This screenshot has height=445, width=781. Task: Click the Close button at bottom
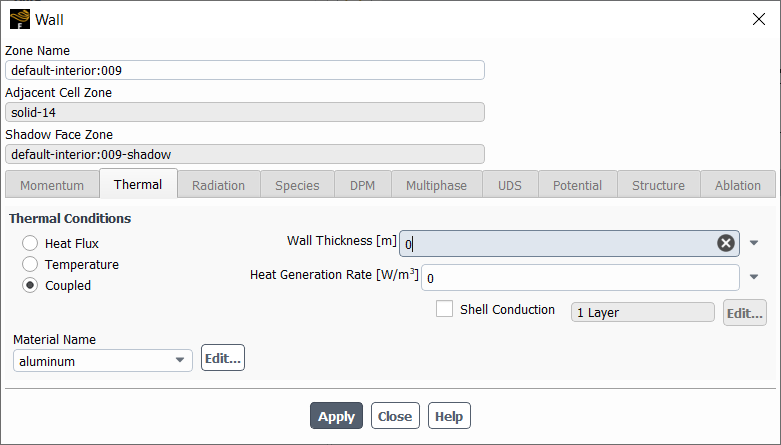coord(395,416)
